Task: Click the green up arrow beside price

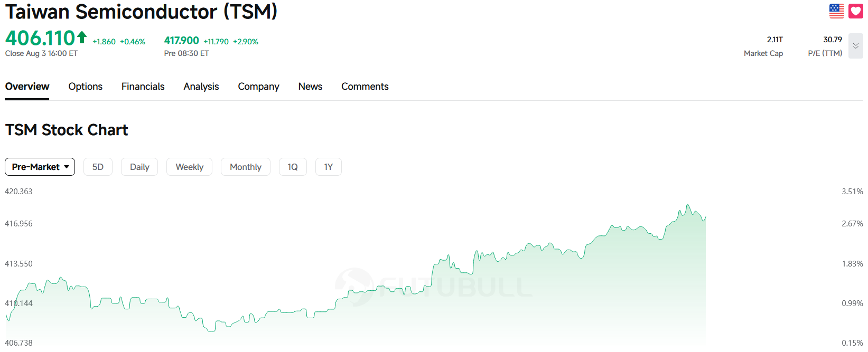Action: [82, 37]
